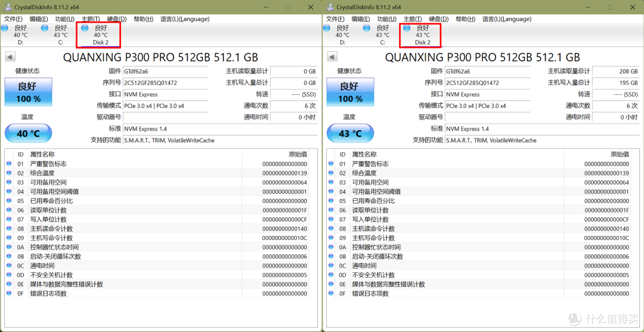Click the 良好 100 % health button, right window
This screenshot has width=644, height=332.
point(351,93)
